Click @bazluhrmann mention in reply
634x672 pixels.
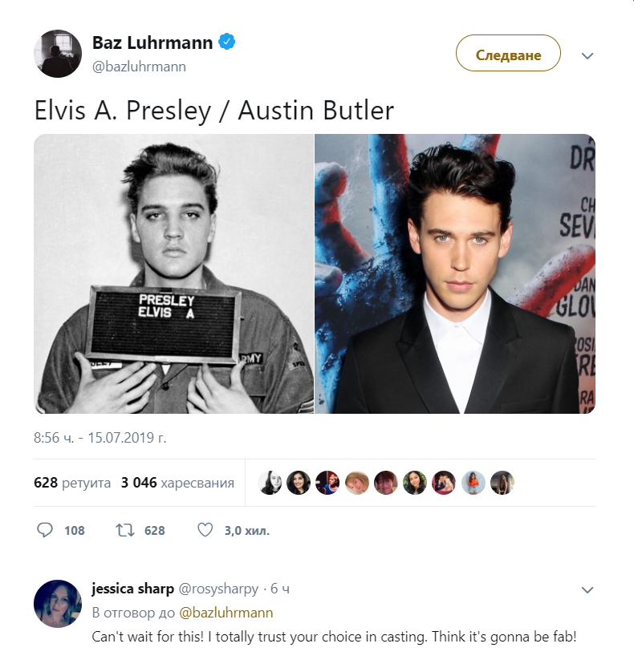coord(226,613)
